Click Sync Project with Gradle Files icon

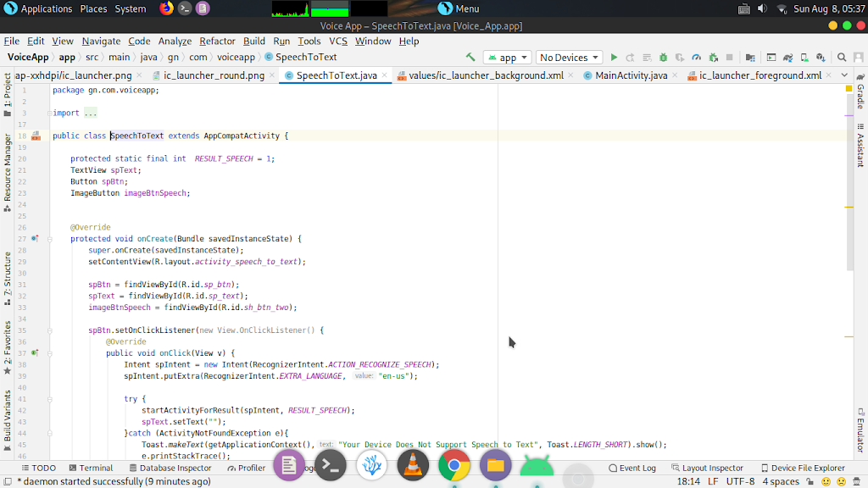pos(787,58)
